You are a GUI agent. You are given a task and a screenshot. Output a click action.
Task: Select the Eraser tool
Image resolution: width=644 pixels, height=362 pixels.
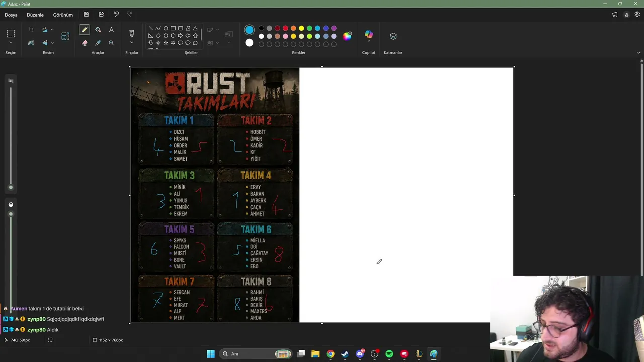coord(85,43)
